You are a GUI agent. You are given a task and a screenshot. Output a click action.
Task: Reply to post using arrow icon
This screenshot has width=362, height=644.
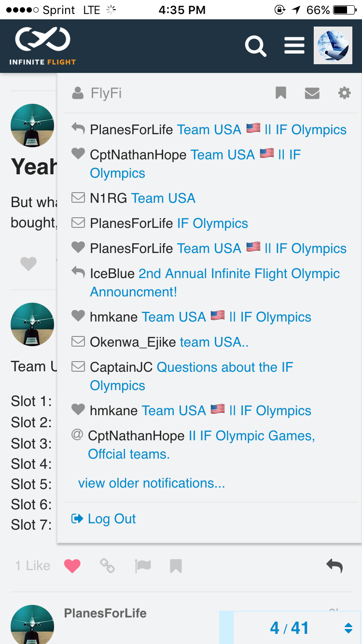pos(334,565)
